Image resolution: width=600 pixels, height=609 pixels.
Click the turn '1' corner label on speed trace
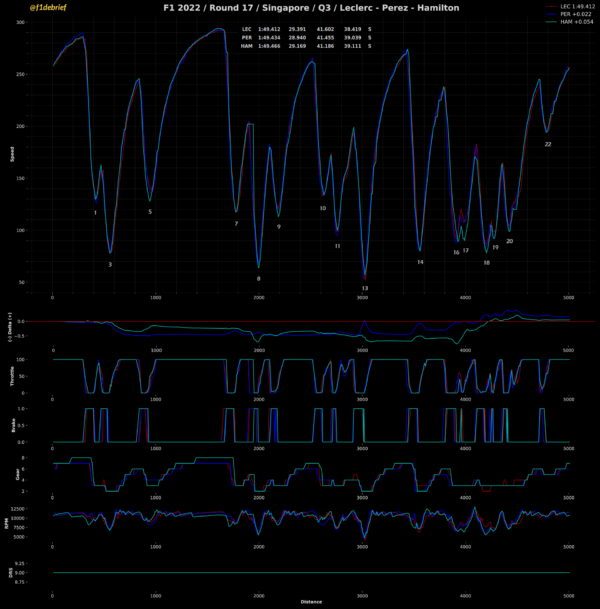96,213
